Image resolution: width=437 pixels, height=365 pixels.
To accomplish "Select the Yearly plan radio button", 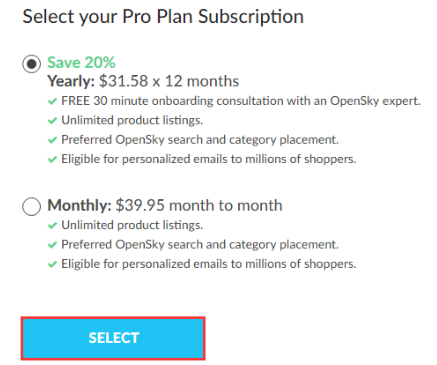I will tap(32, 63).
